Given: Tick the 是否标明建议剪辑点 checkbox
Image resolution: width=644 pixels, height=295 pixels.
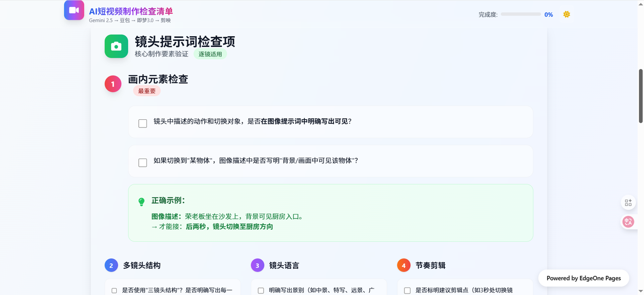Looking at the screenshot, I should coord(407,290).
